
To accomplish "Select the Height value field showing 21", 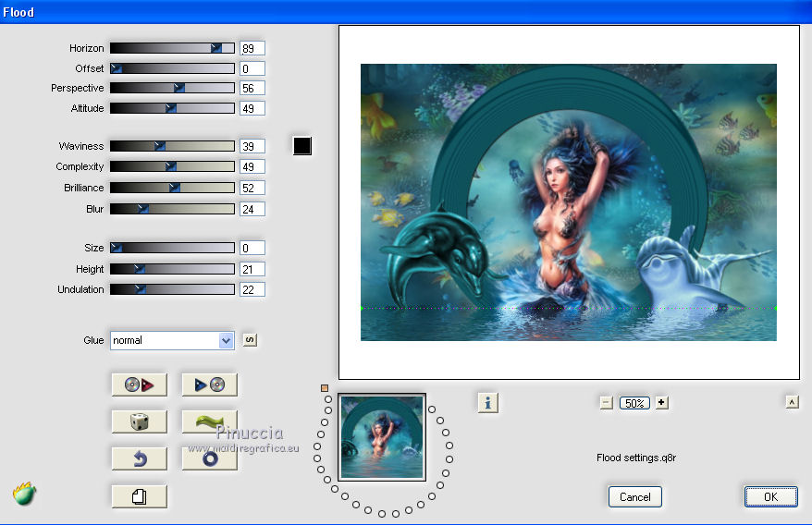I will pyautogui.click(x=252, y=269).
